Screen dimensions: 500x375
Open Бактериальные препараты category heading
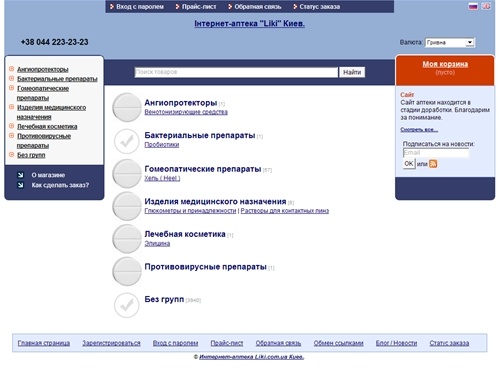coord(200,135)
